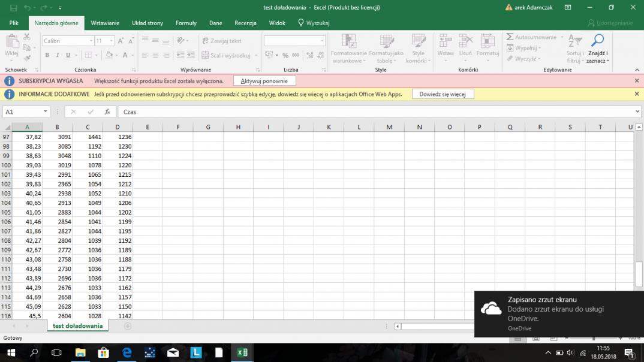Expand the Name Box dropdown arrow
644x362 pixels.
pyautogui.click(x=46, y=112)
